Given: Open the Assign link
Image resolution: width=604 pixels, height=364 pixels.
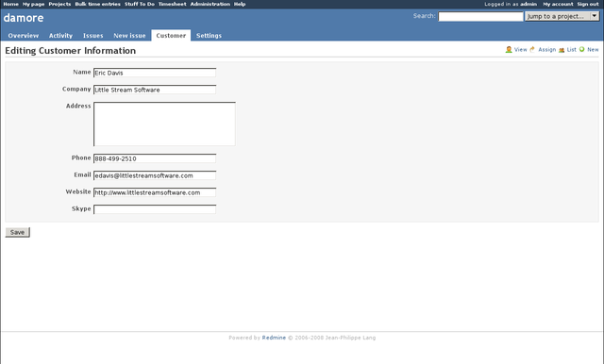Looking at the screenshot, I should (547, 50).
